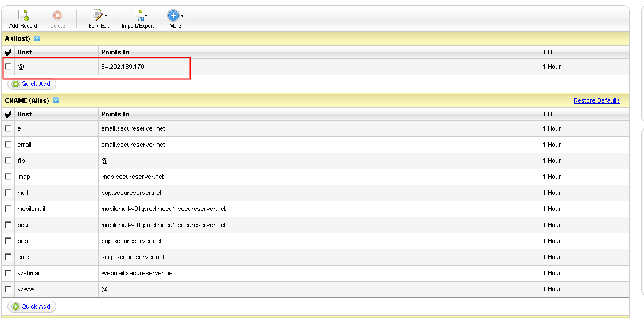This screenshot has width=644, height=320.
Task: Click the @ host in A record row
Action: pyautogui.click(x=21, y=67)
